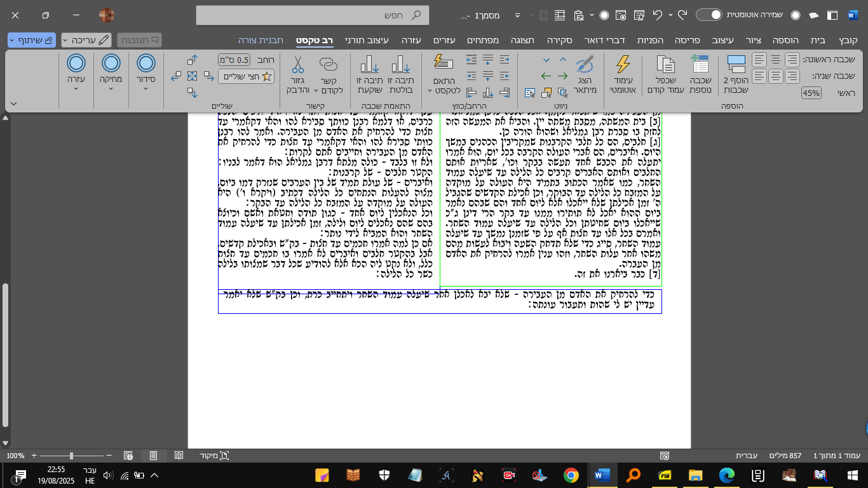This screenshot has width=868, height=488.
Task: Open Google Chrome from the taskbar
Action: (571, 475)
